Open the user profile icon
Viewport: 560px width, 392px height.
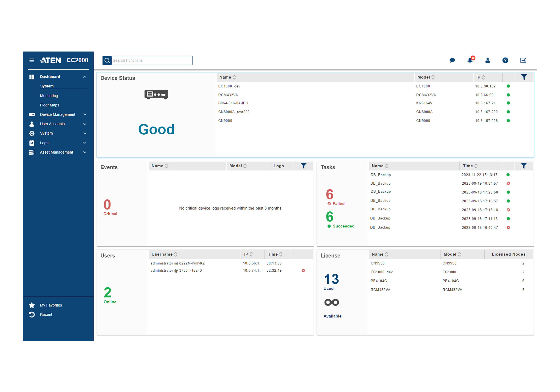pos(488,60)
